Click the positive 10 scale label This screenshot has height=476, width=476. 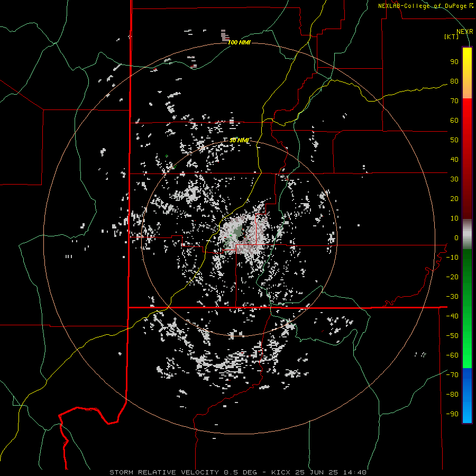click(454, 218)
